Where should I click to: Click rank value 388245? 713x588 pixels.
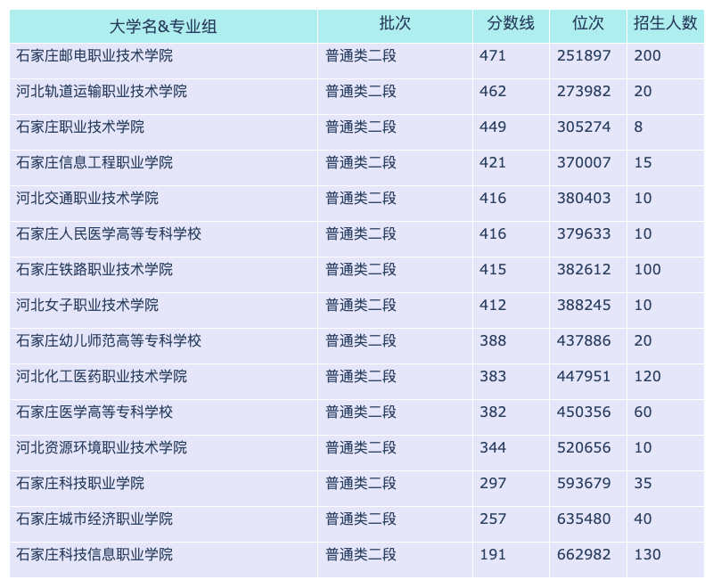[x=584, y=305]
